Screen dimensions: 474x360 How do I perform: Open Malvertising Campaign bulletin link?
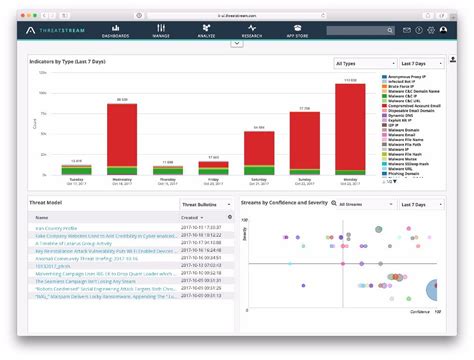(105, 274)
